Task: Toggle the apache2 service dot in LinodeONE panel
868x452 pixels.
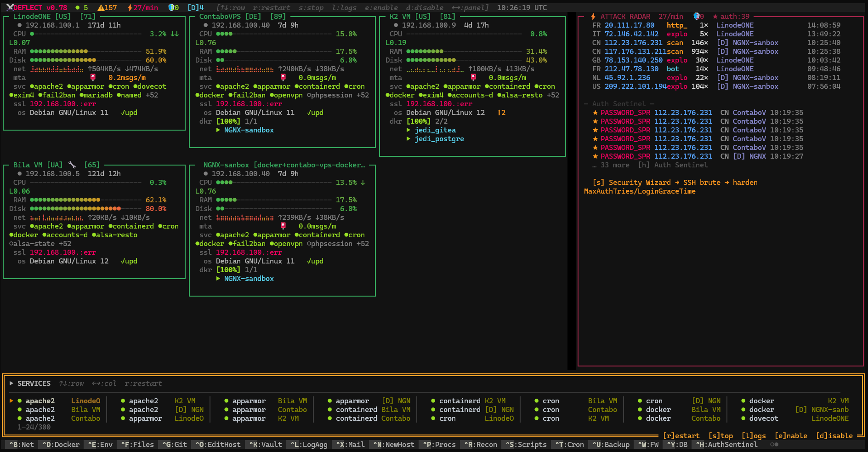Action: point(32,86)
